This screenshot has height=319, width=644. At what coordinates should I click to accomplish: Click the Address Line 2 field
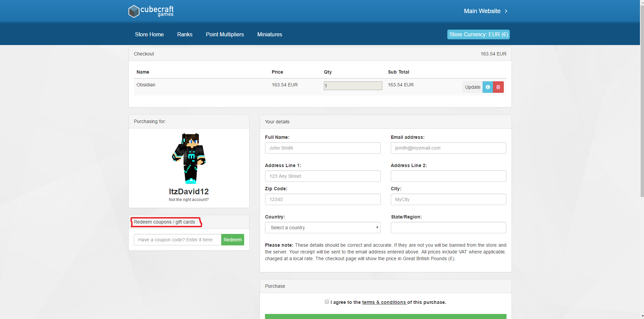(x=449, y=176)
